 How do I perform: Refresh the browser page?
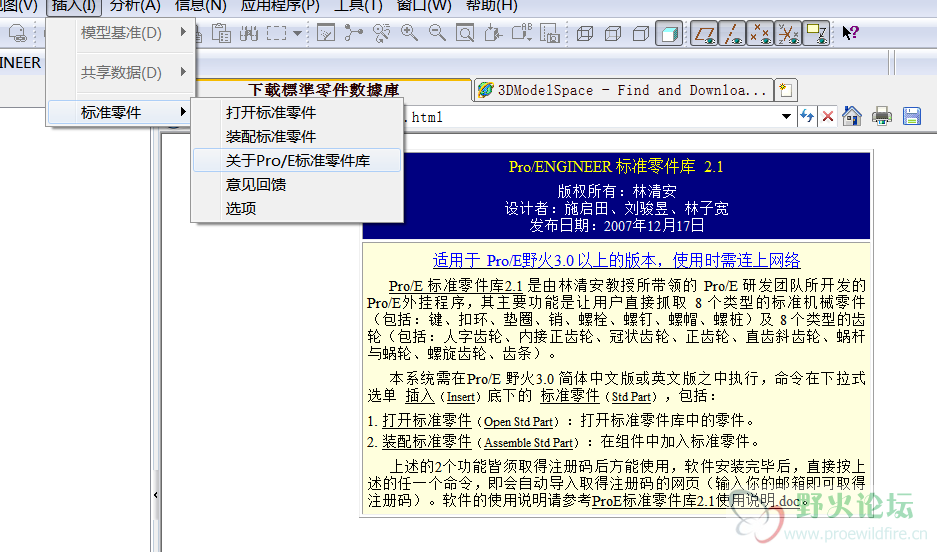(807, 116)
